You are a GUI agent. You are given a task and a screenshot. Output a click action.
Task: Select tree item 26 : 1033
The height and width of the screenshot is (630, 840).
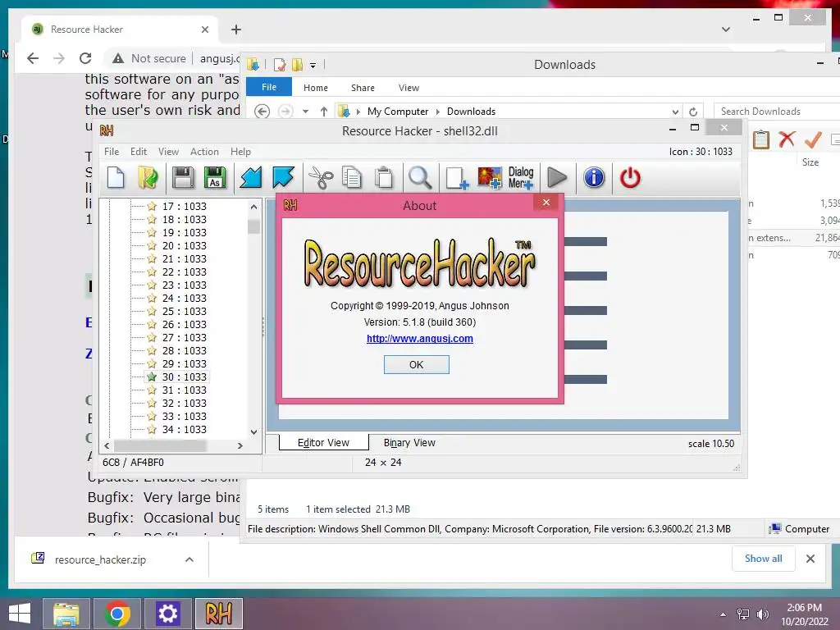click(x=185, y=325)
